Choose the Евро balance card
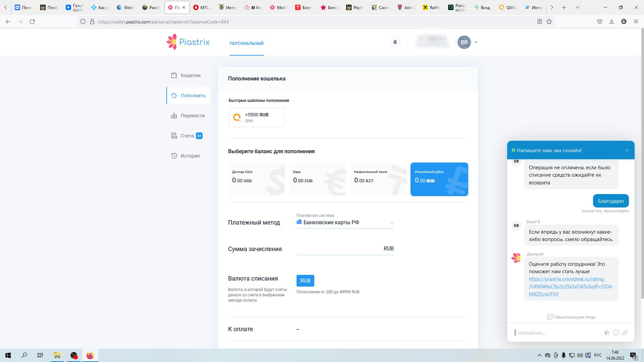Image resolution: width=644 pixels, height=362 pixels. coord(317,179)
